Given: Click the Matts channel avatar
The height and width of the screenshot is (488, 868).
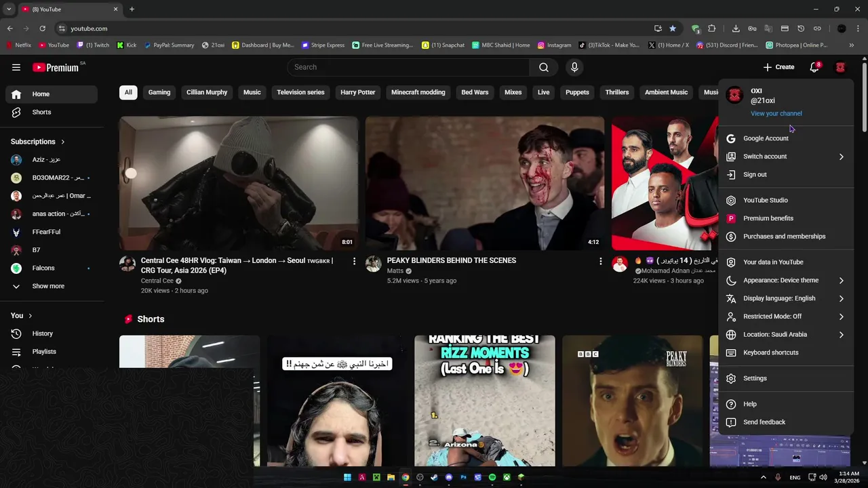Looking at the screenshot, I should click(374, 264).
